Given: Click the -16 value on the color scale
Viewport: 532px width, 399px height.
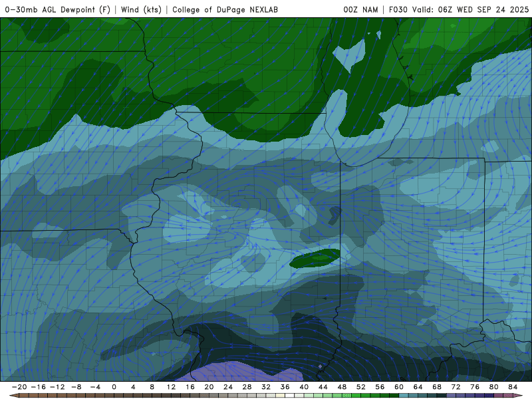Looking at the screenshot, I should click(38, 387).
